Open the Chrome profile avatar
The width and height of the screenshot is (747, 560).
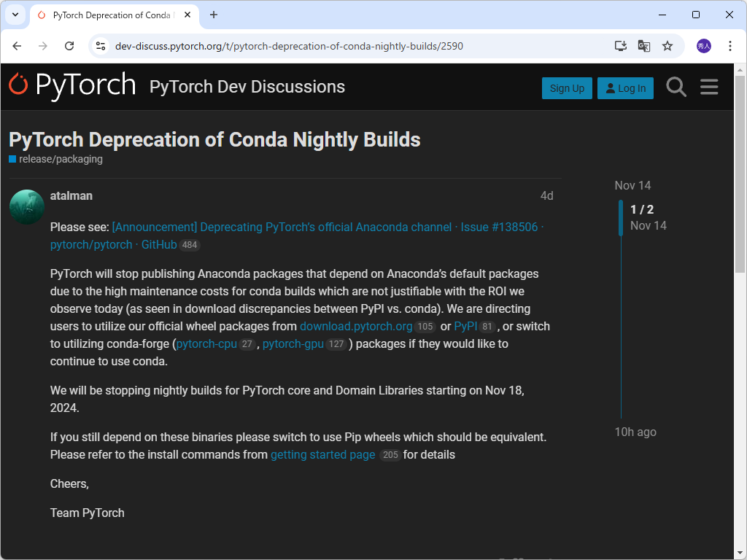(704, 46)
